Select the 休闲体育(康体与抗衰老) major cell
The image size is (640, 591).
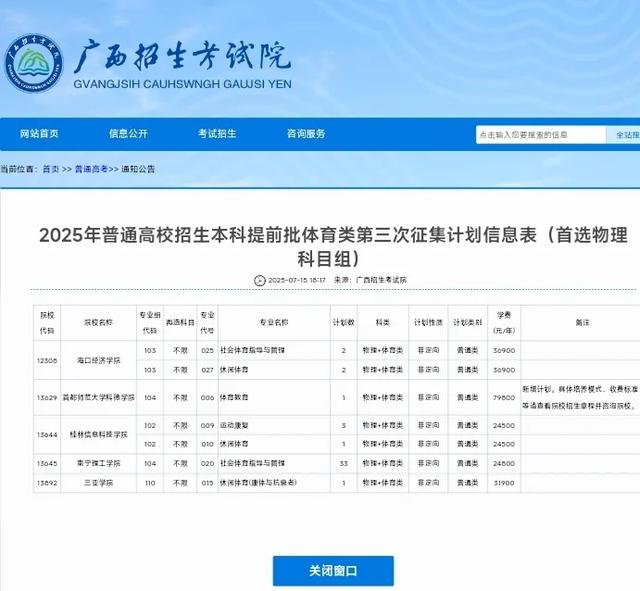click(274, 483)
